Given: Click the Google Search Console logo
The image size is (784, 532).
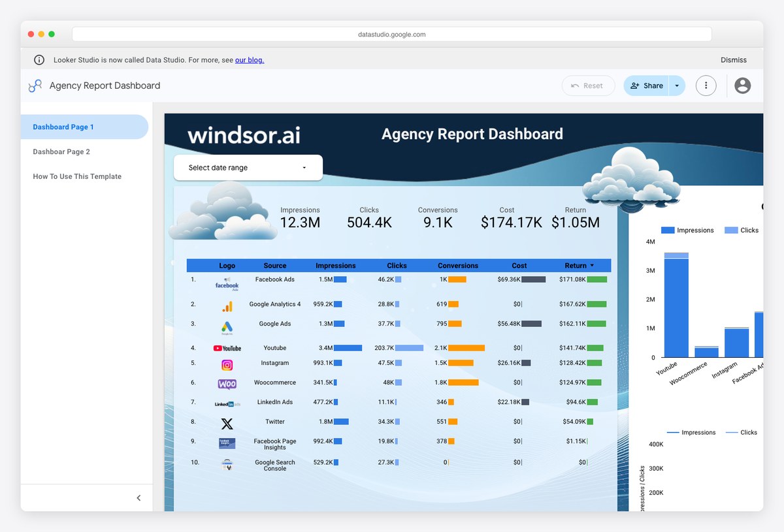Looking at the screenshot, I should (227, 465).
